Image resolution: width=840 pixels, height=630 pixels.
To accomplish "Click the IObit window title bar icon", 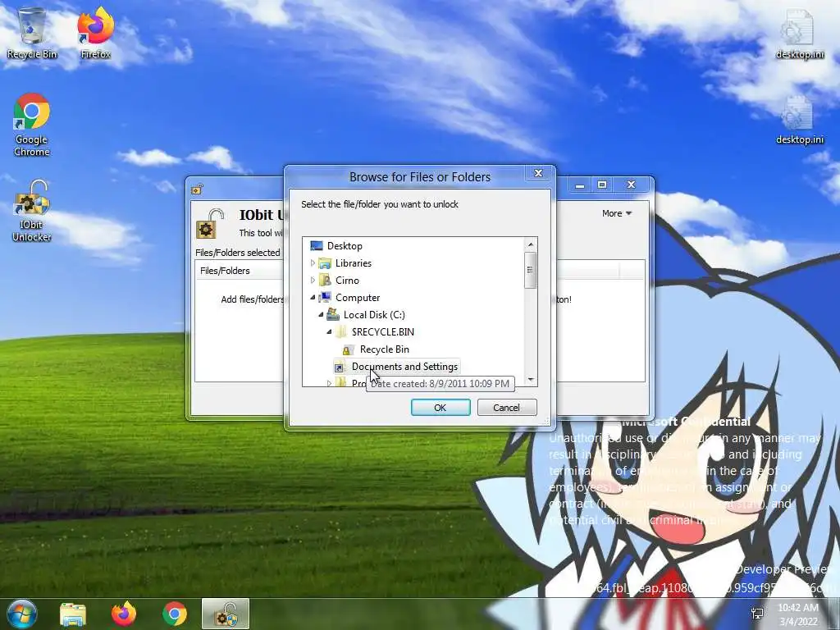I will (x=197, y=189).
